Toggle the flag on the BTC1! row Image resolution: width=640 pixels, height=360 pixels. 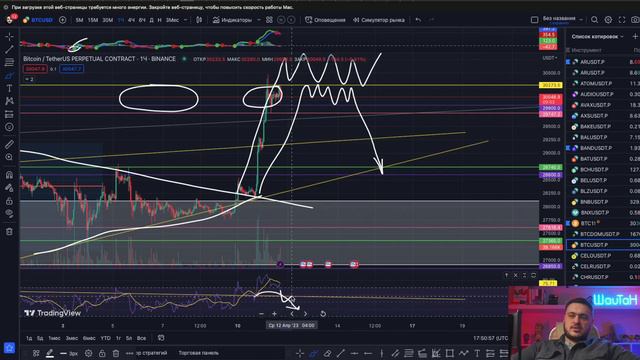click(568, 223)
